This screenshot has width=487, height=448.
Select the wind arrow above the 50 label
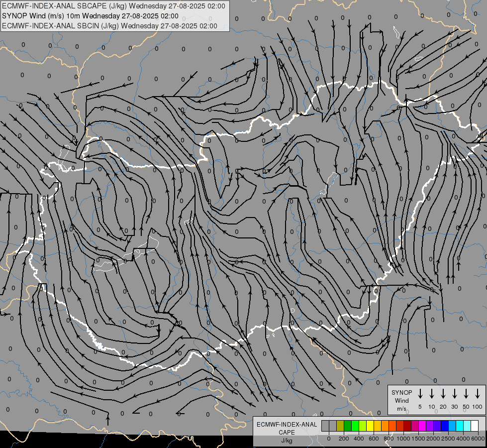pyautogui.click(x=466, y=394)
